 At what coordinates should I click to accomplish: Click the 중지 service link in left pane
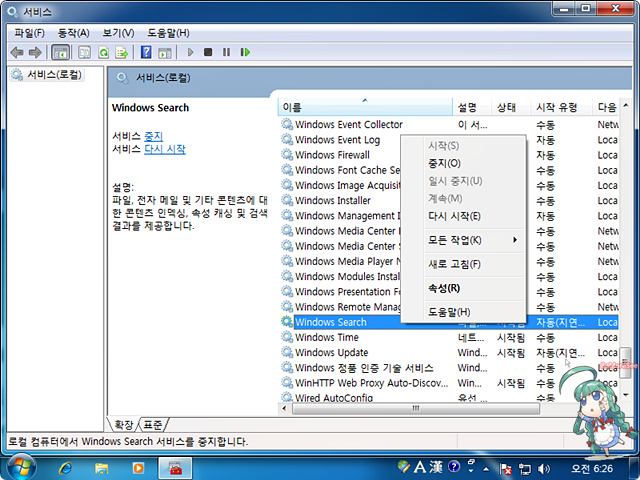[x=153, y=135]
